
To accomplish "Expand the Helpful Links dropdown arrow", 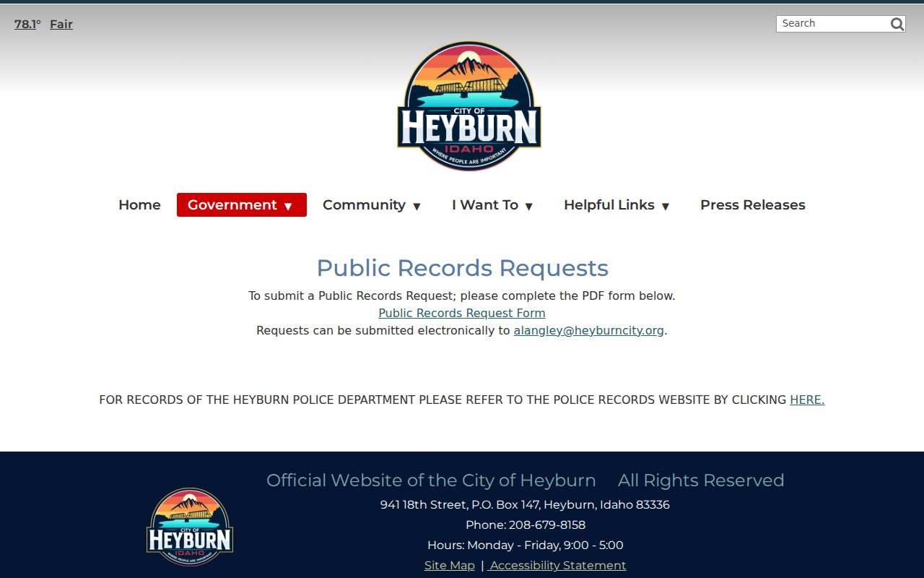I will [x=666, y=206].
